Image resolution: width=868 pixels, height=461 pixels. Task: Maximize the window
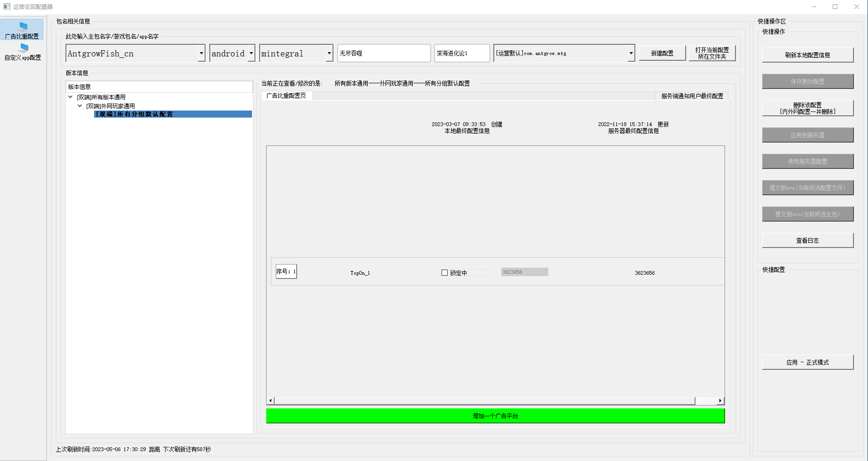[x=835, y=7]
